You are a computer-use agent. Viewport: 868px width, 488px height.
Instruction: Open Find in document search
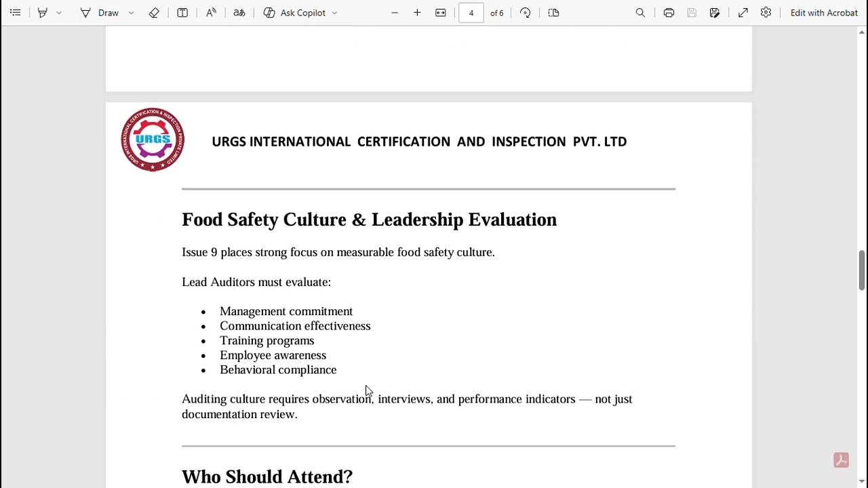tap(640, 13)
